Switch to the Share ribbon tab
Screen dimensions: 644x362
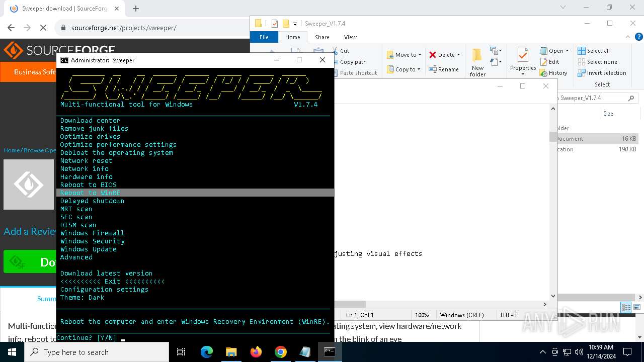tap(323, 37)
